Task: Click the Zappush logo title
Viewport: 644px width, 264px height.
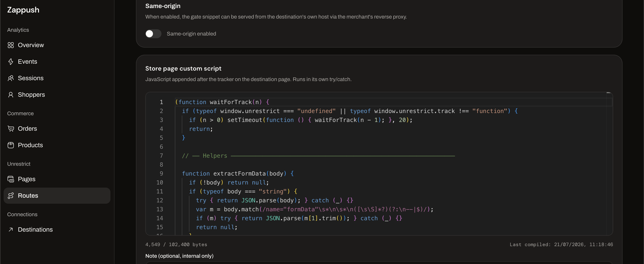Action: coord(23,10)
